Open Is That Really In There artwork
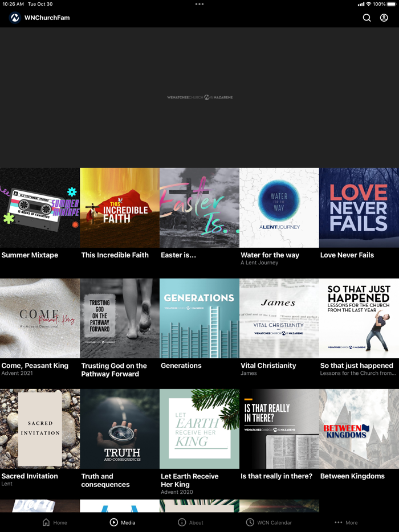Viewport: 399px width, 532px height. [279, 429]
